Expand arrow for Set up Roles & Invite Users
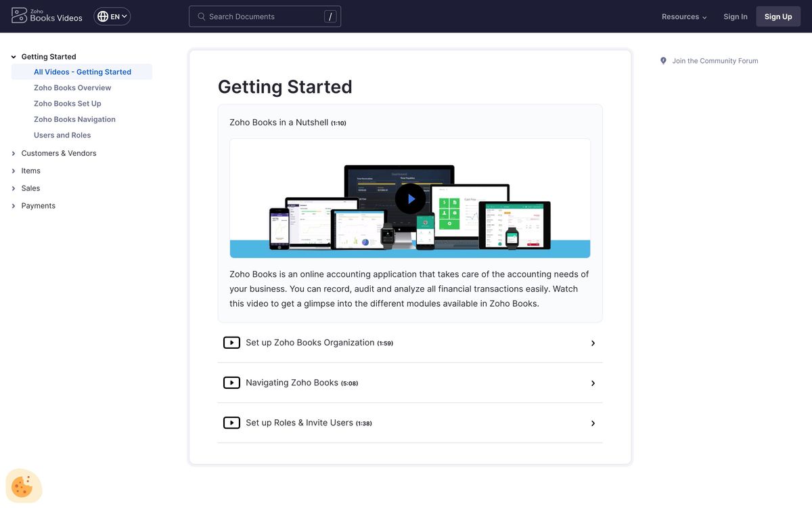This screenshot has width=812, height=508. tap(593, 423)
